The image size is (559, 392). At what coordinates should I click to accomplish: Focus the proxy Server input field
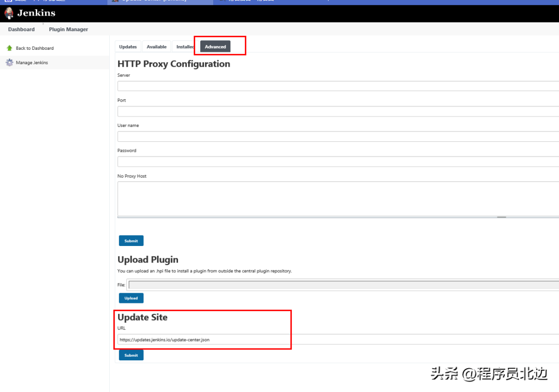click(x=338, y=86)
